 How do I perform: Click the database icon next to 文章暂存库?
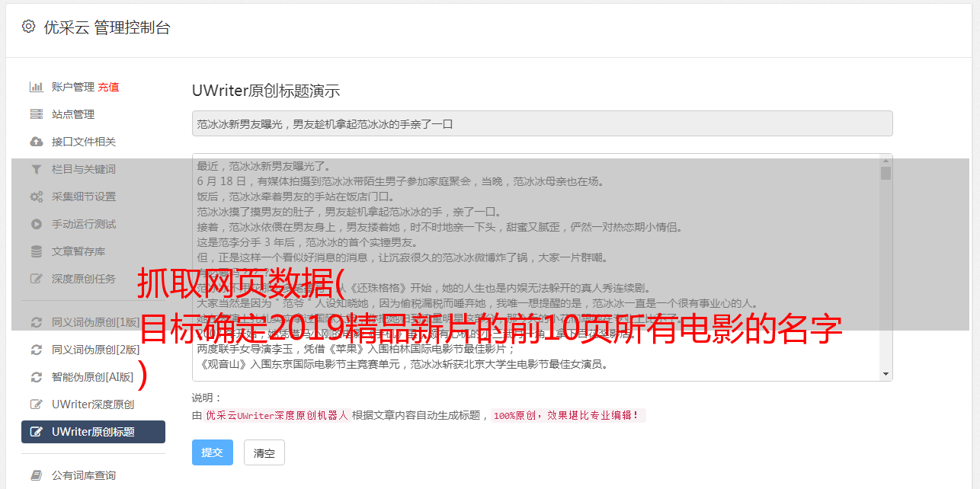click(36, 251)
